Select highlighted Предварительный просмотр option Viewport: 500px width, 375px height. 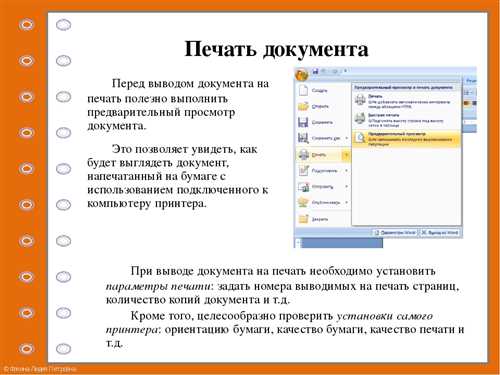coord(406,139)
